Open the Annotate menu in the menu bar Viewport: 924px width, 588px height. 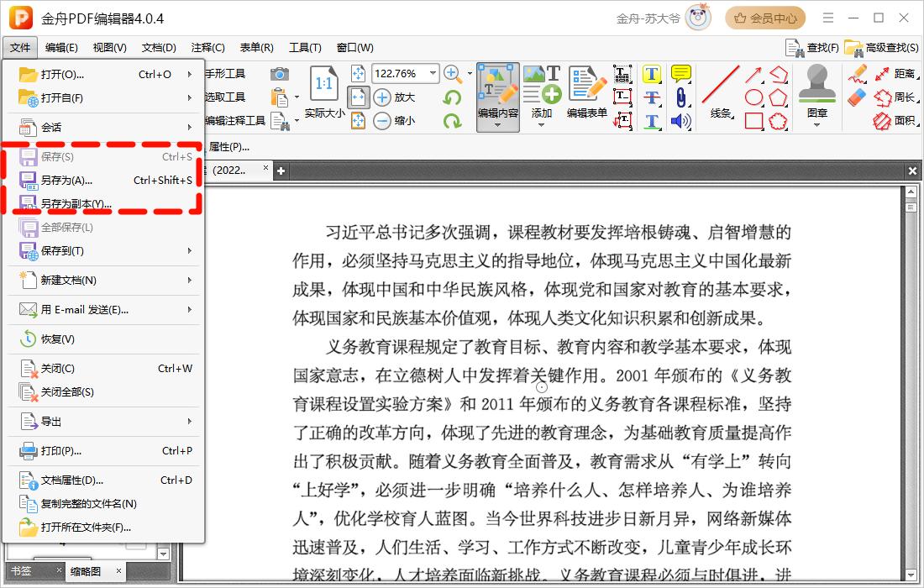tap(207, 48)
